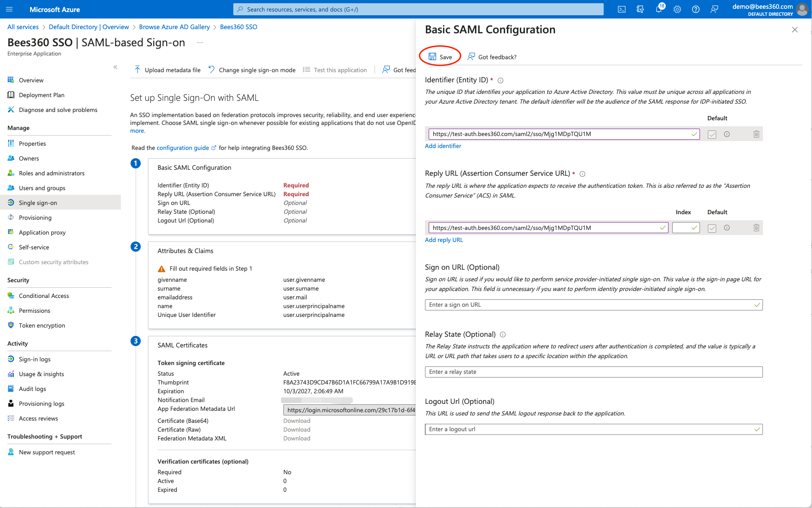812x508 pixels.
Task: Open the Azure portal hamburger menu
Action: (x=9, y=9)
